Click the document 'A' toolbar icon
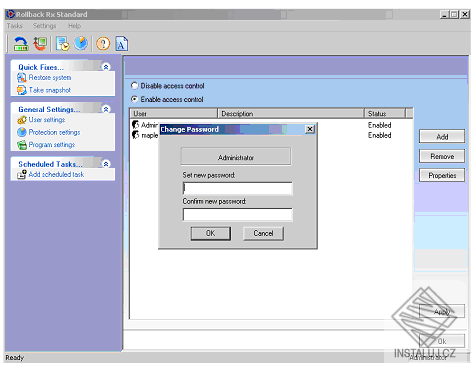 [122, 44]
